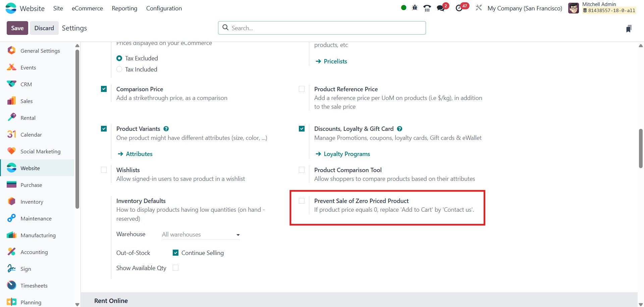This screenshot has height=307, width=644.
Task: Click the Save button
Action: click(x=17, y=28)
